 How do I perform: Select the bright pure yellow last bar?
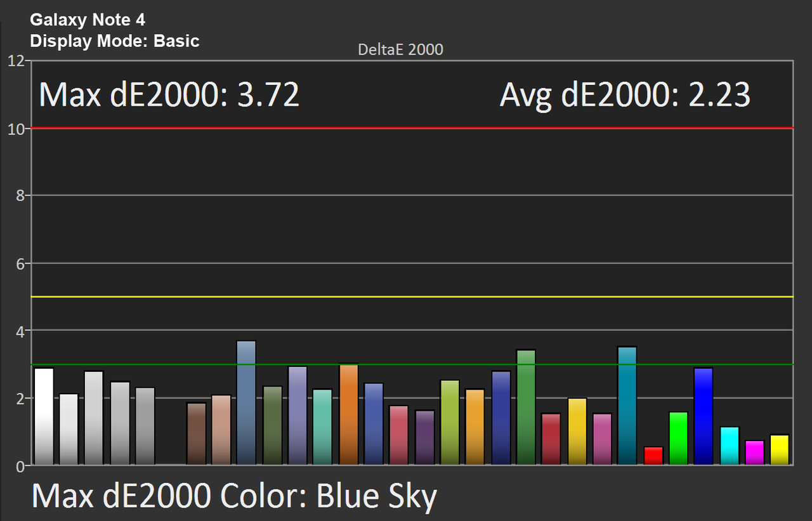click(x=780, y=450)
